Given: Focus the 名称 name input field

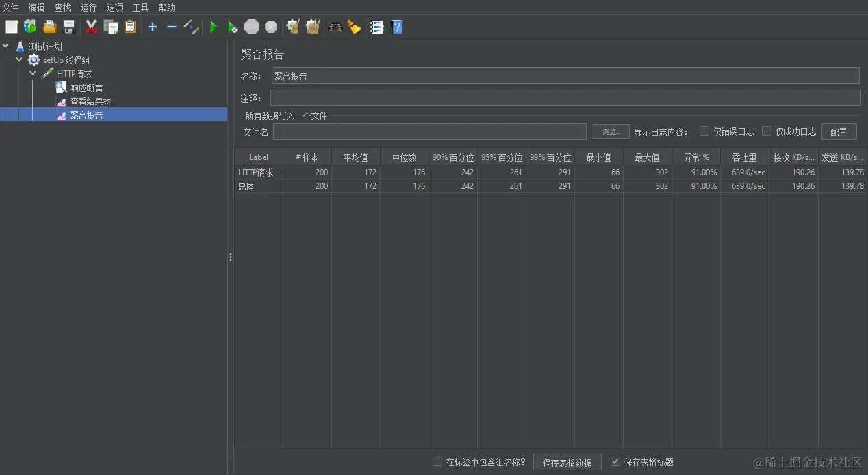Looking at the screenshot, I should pos(565,76).
